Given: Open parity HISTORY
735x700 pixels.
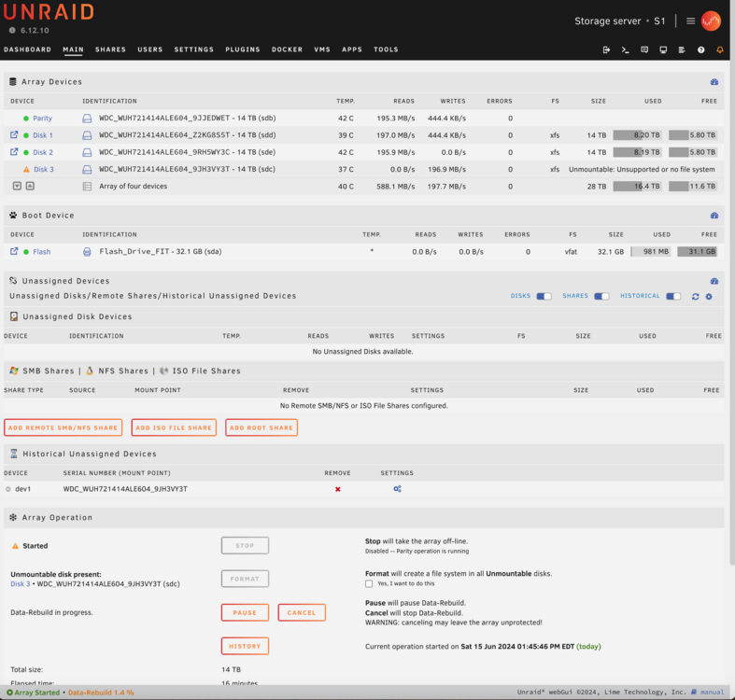Looking at the screenshot, I should pyautogui.click(x=246, y=646).
